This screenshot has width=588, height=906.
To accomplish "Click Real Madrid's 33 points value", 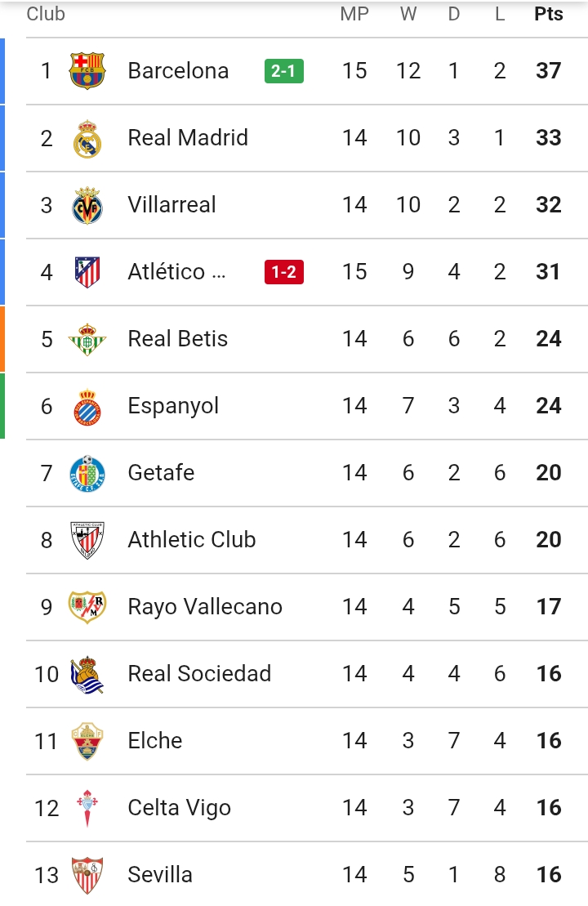I will [x=549, y=138].
